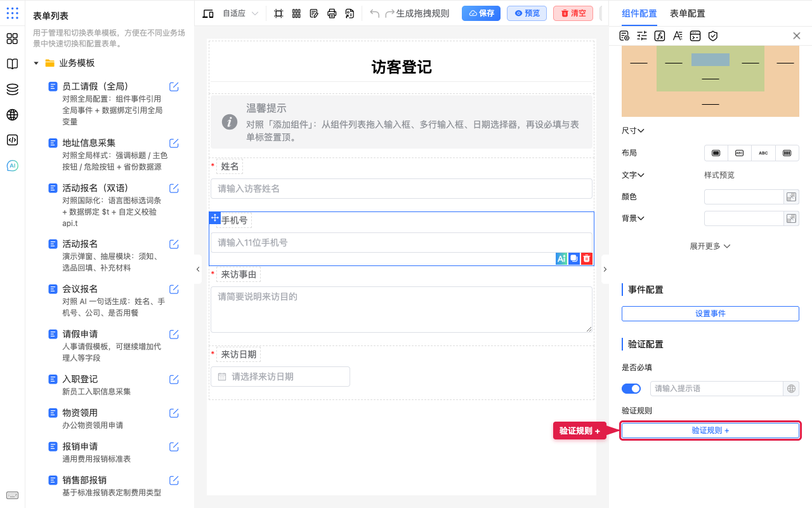Edit the 物资领用 template
The image size is (812, 508).
click(174, 413)
